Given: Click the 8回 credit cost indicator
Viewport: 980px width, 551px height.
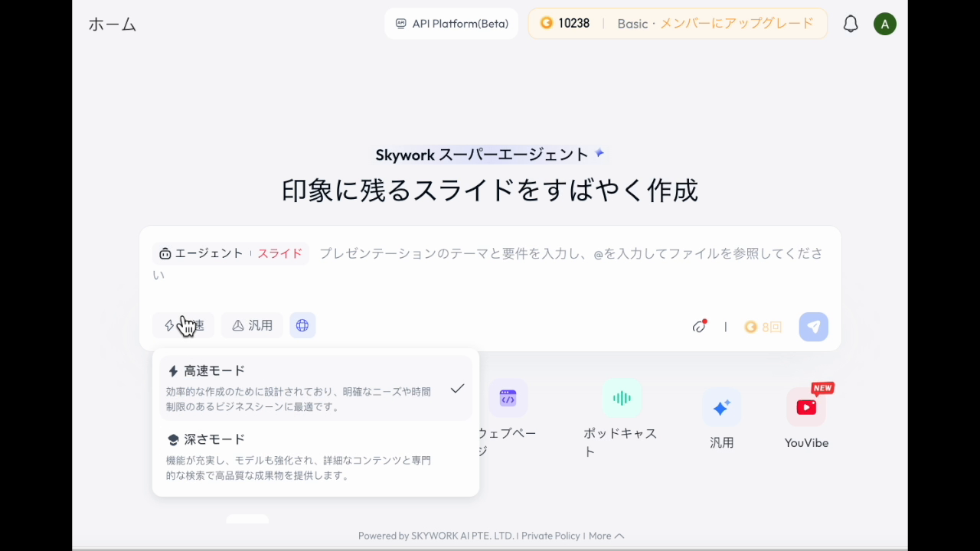Looking at the screenshot, I should point(763,327).
